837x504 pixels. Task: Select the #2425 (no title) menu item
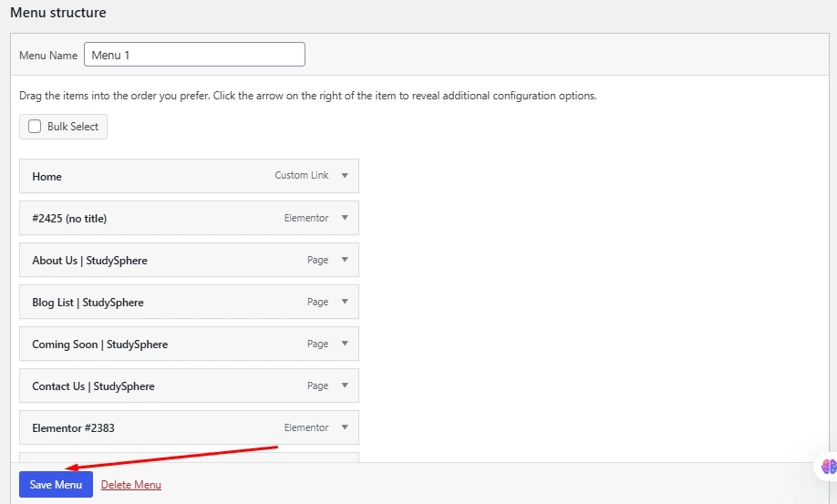click(x=189, y=218)
